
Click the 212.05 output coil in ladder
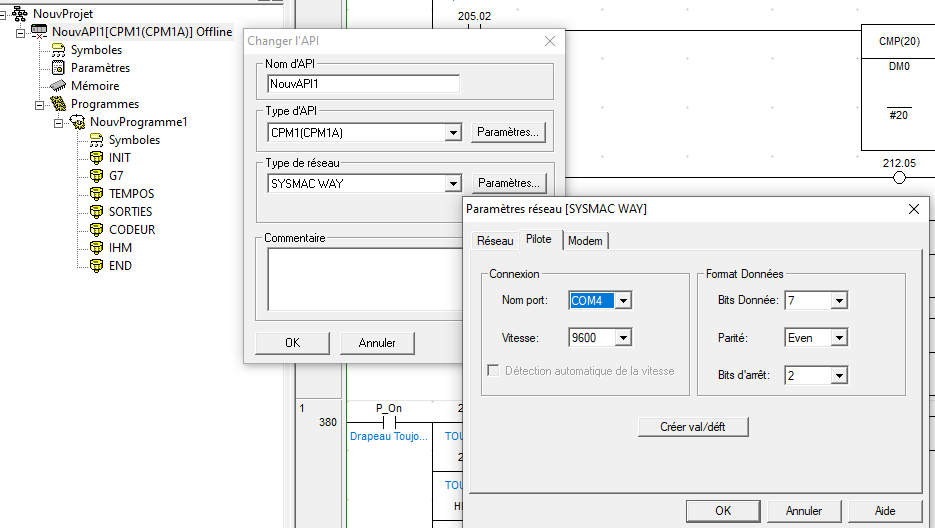[x=899, y=177]
